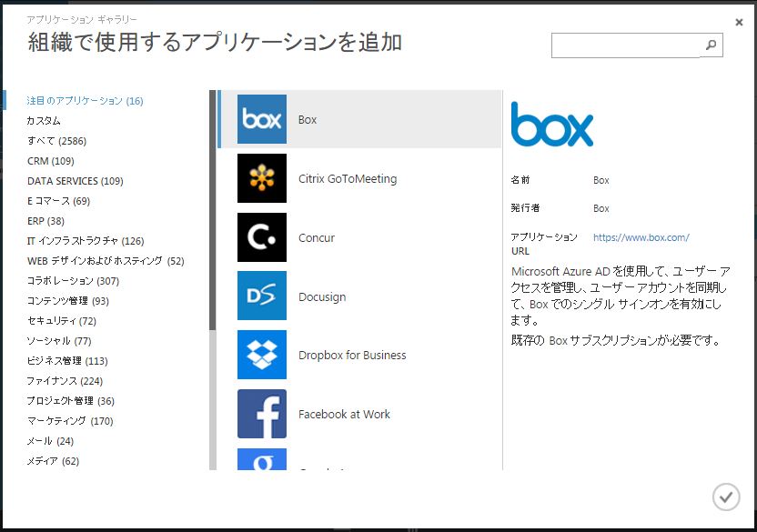Click the アプリケーション URL label

(544, 244)
